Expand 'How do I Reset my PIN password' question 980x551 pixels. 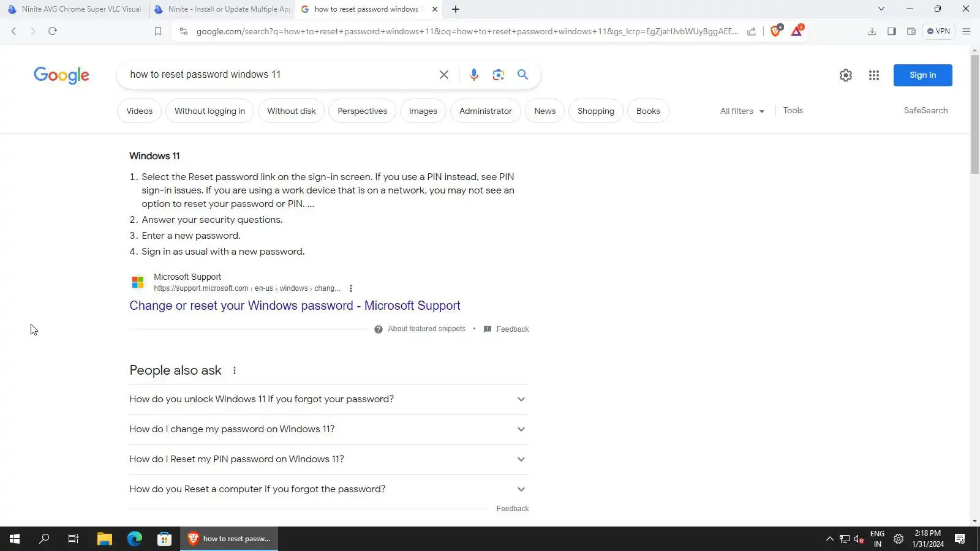[x=329, y=459]
